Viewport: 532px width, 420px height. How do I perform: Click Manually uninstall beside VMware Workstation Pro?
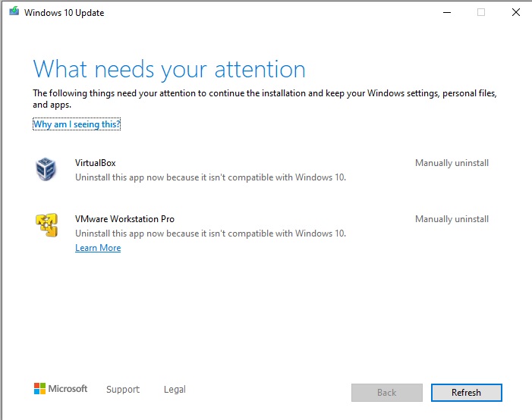[452, 219]
